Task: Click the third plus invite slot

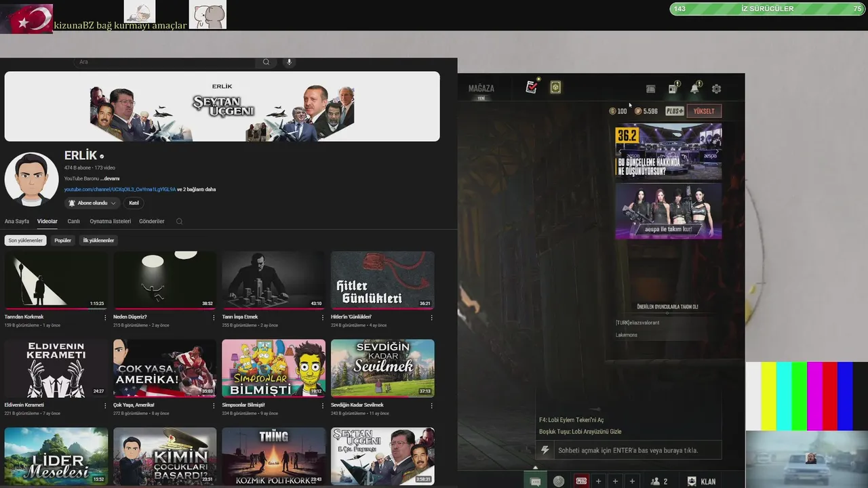Action: pyautogui.click(x=632, y=481)
